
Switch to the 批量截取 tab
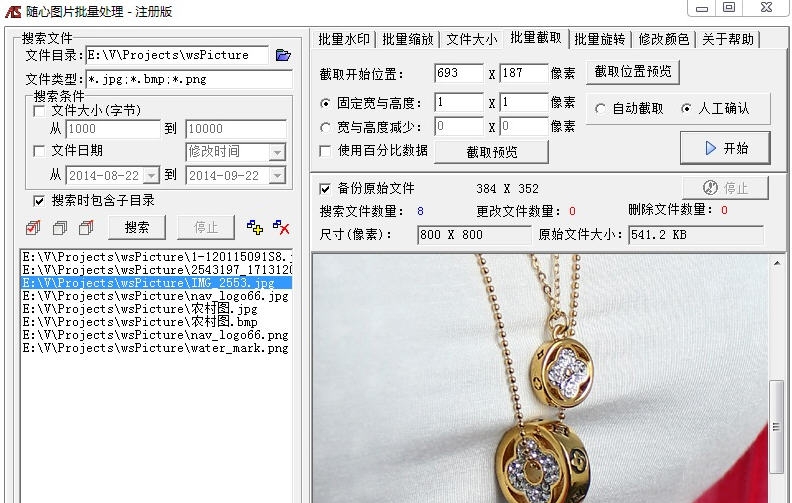(x=536, y=37)
